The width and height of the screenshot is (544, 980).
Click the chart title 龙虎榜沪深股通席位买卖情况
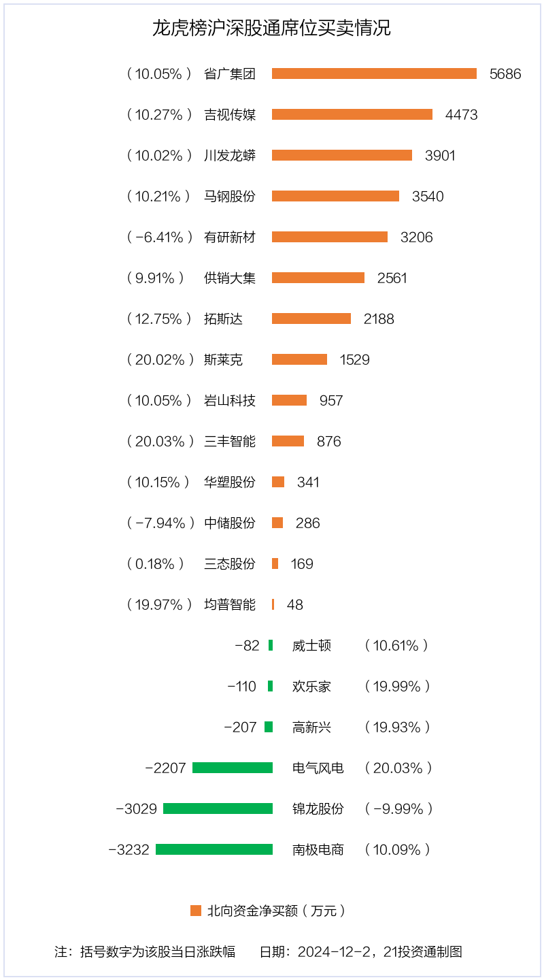tap(271, 29)
